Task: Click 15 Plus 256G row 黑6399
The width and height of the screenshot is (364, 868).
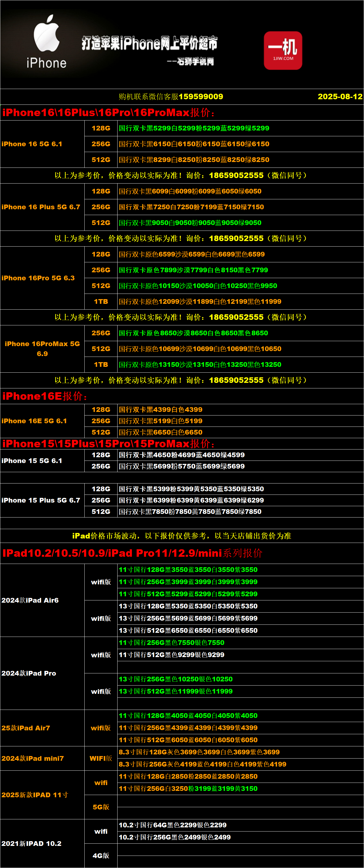Action: click(240, 500)
